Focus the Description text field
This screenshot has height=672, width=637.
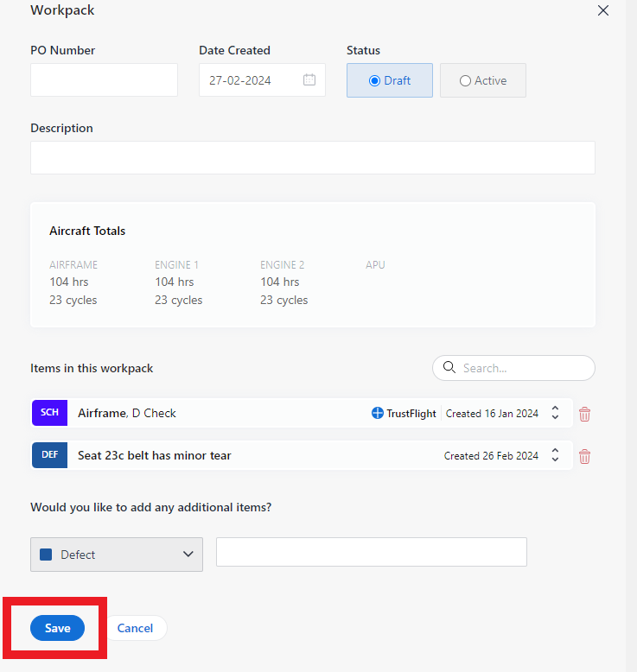pyautogui.click(x=312, y=158)
